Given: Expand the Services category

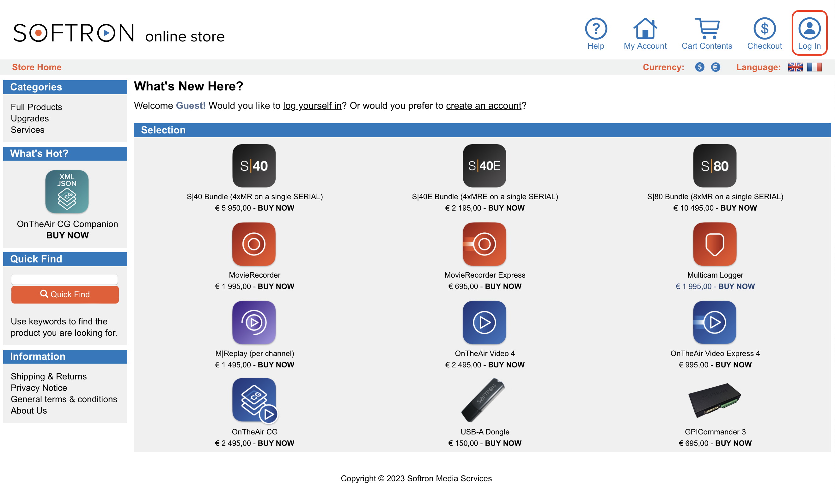Looking at the screenshot, I should (x=27, y=129).
